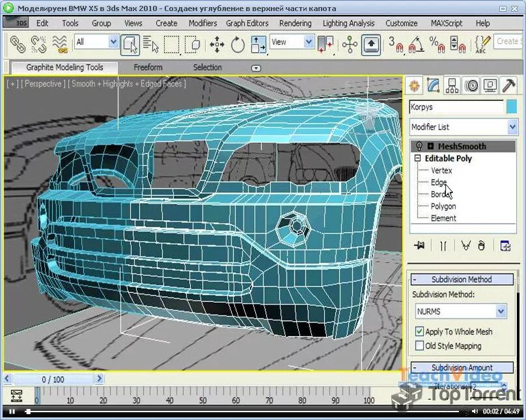The width and height of the screenshot is (526, 420).
Task: Collapse the Editable Poly tree node
Action: point(418,158)
